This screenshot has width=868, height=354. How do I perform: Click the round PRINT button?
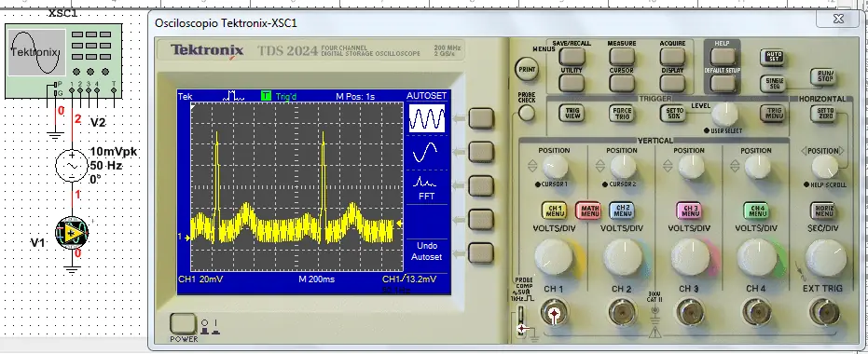point(527,70)
